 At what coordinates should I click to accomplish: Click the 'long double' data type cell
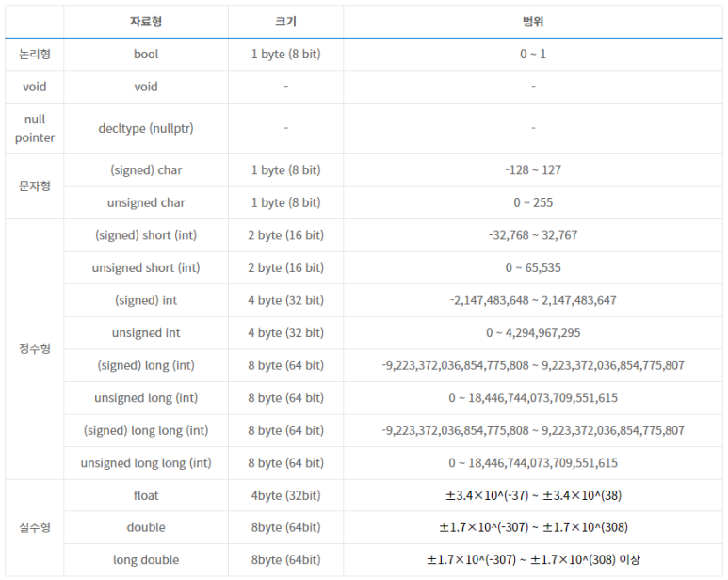tap(146, 560)
